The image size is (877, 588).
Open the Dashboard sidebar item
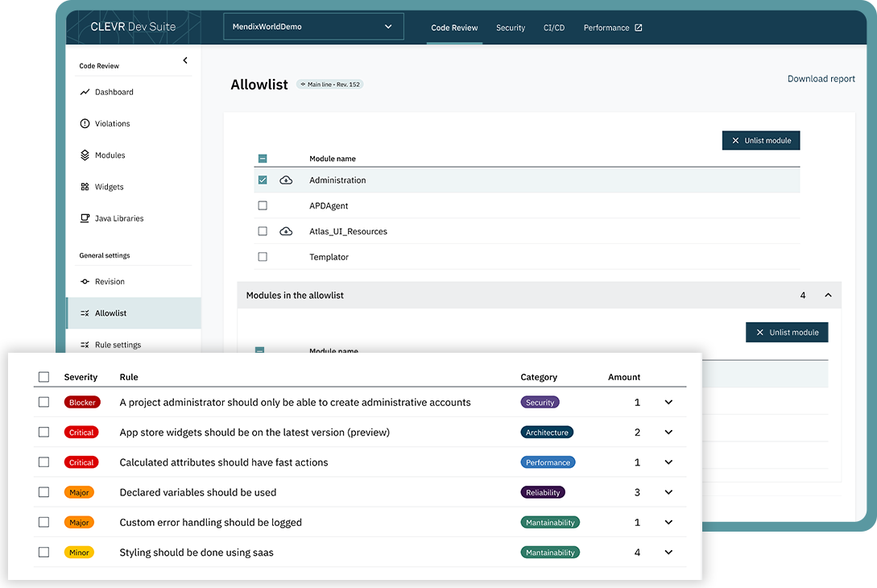tap(133, 92)
